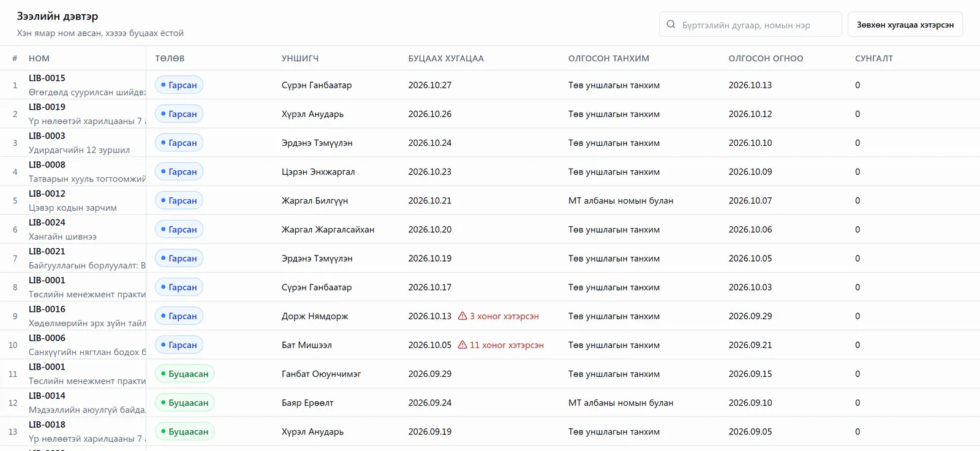Click the СУНГАЛТ column header
Screen dimensions: 980x451
(874, 58)
